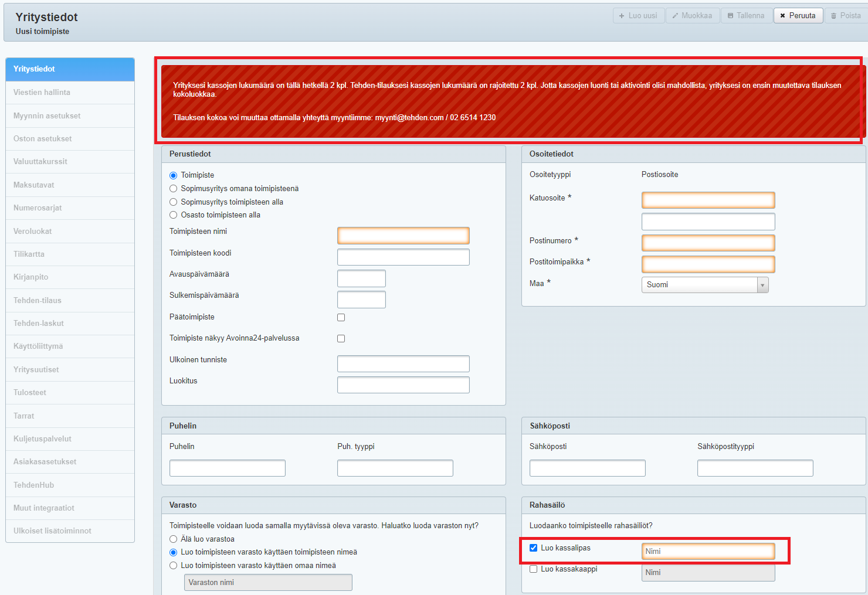This screenshot has width=868, height=595.
Task: Select Älä luo varastoa option
Action: point(174,539)
